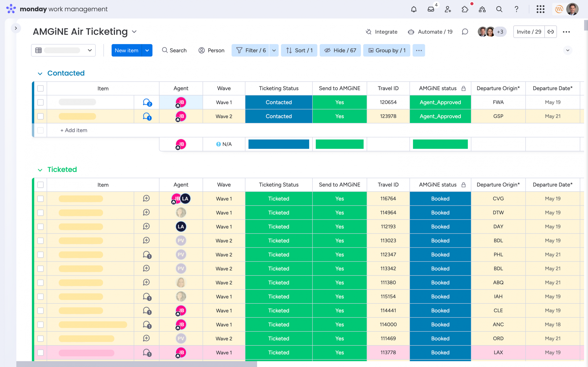Open the workspace people icon in top bar
588x367 pixels.
coord(482,9)
